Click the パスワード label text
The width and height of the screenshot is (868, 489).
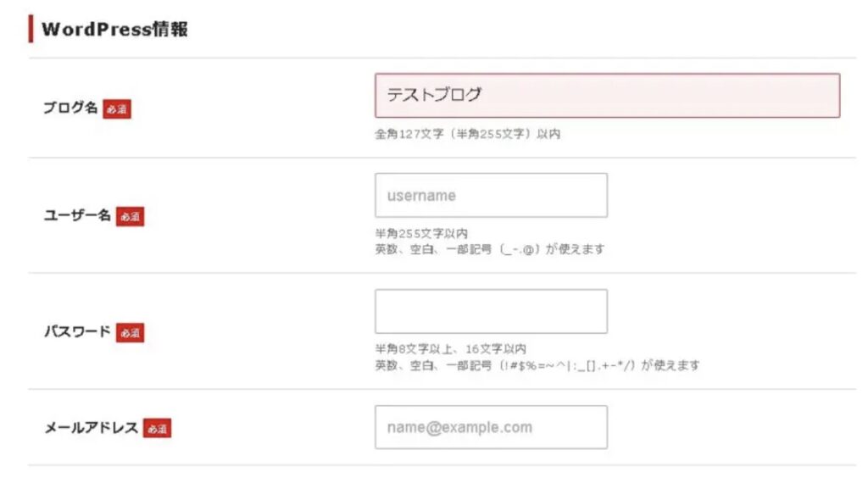click(x=77, y=331)
